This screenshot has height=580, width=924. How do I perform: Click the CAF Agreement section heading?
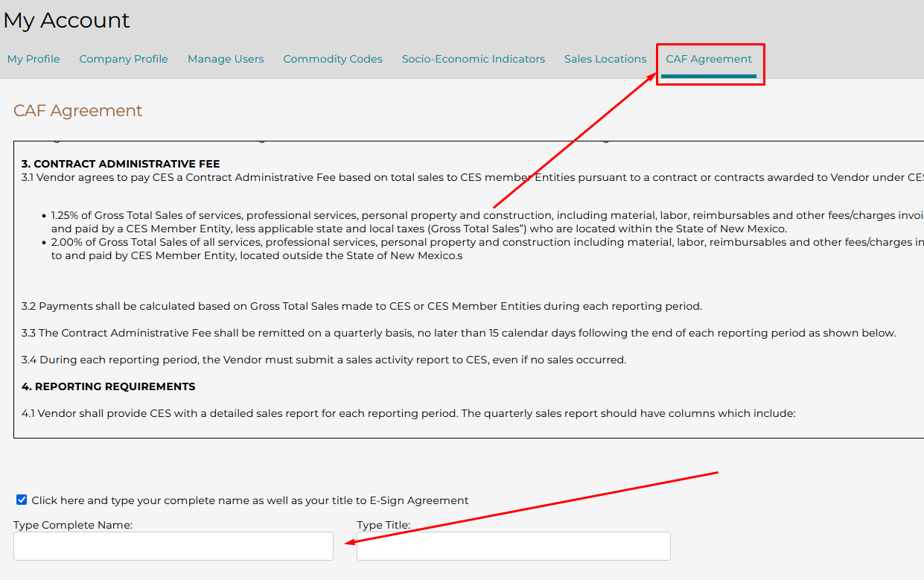[x=78, y=111]
